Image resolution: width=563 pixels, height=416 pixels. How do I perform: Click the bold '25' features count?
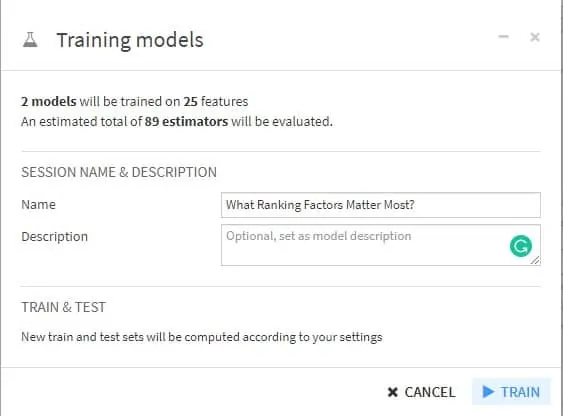coord(191,102)
